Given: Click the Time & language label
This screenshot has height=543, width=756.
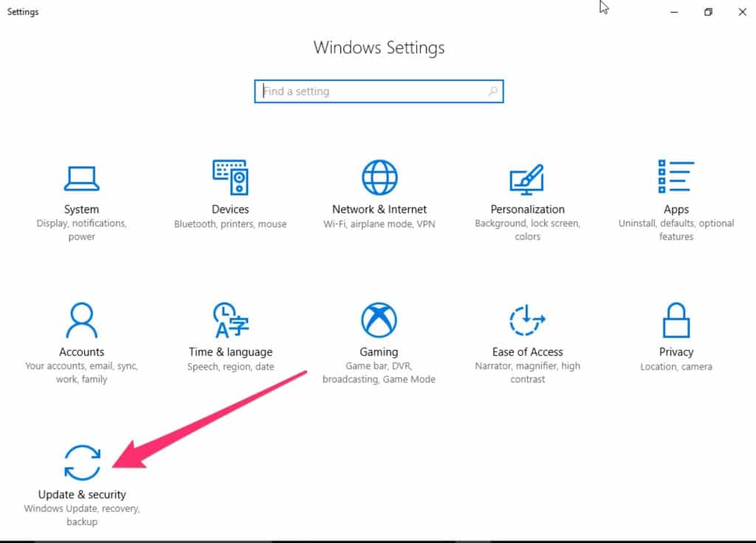Looking at the screenshot, I should 230,352.
